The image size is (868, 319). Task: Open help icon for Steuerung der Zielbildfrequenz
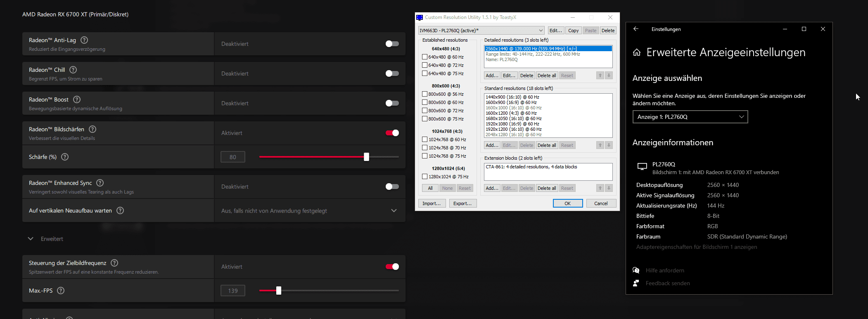coord(115,263)
